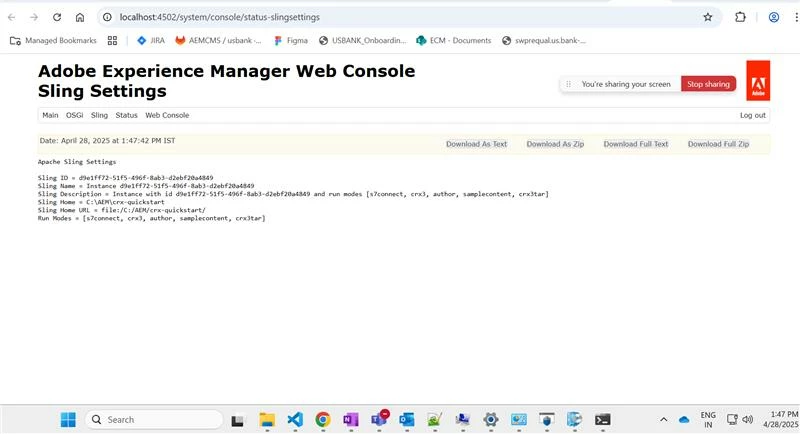Open the AEMCMS / usbank GitLab bookmark
Image resolution: width=800 pixels, height=434 pixels.
tap(218, 40)
